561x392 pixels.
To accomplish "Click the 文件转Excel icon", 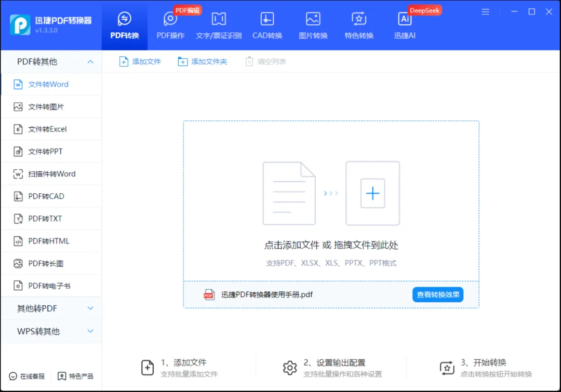I will pyautogui.click(x=18, y=129).
